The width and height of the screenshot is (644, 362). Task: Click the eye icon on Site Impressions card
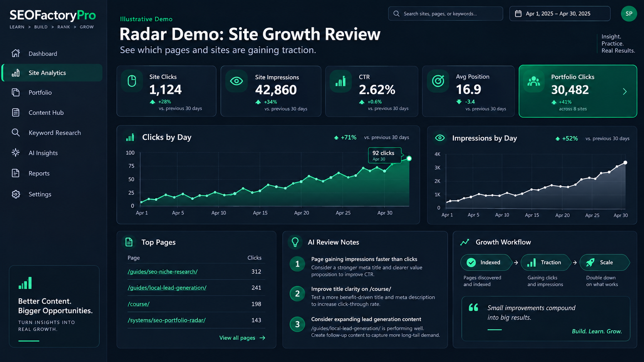click(x=236, y=81)
